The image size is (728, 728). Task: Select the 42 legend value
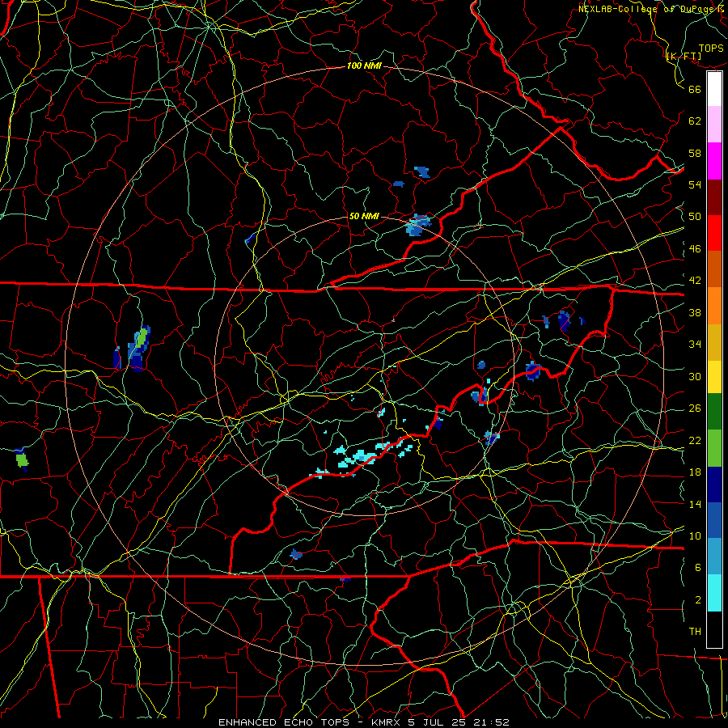(695, 281)
